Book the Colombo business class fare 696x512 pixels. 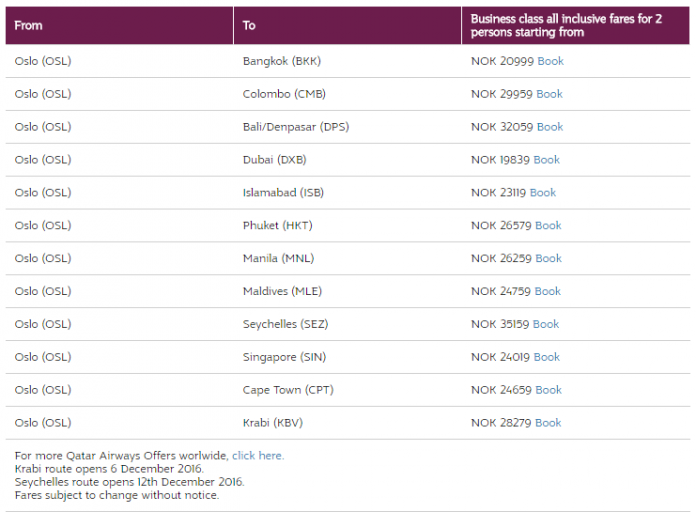[549, 94]
